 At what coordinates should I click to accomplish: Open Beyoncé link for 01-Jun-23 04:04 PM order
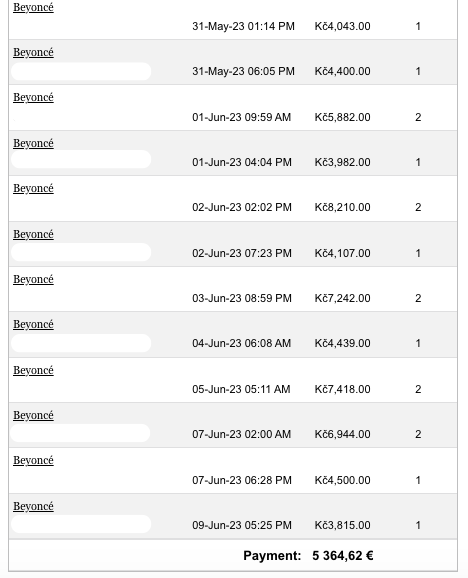coord(33,143)
